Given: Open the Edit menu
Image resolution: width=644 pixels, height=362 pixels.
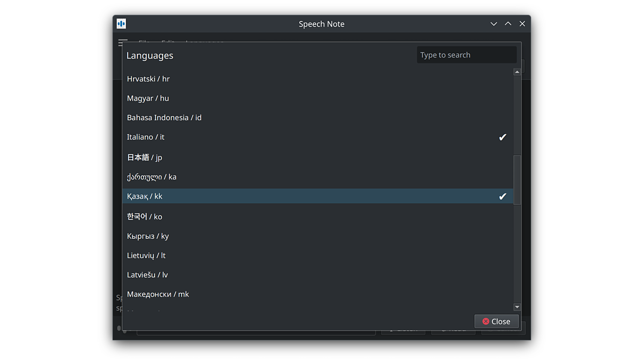Looking at the screenshot, I should tap(168, 43).
